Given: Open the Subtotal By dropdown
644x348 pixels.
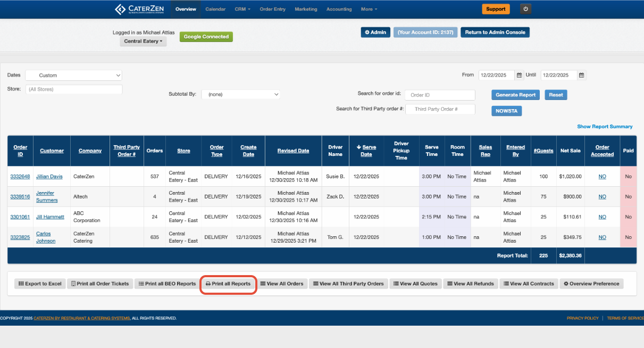Looking at the screenshot, I should pyautogui.click(x=241, y=94).
